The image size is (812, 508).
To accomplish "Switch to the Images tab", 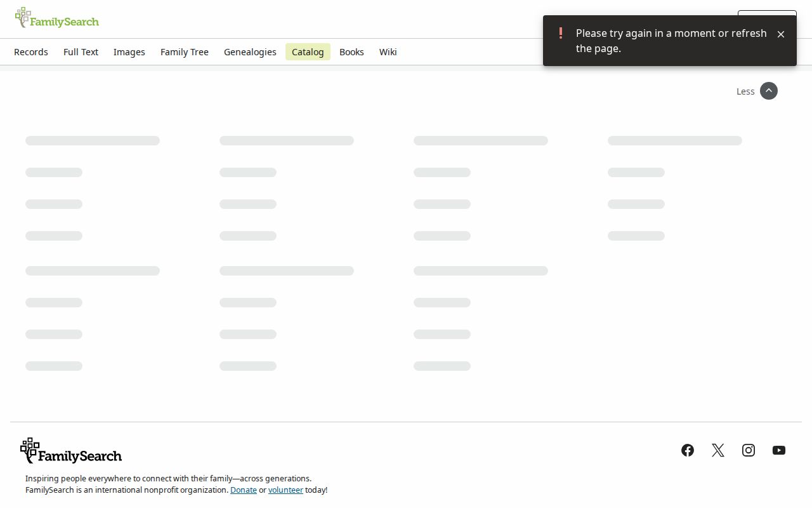I will (129, 52).
